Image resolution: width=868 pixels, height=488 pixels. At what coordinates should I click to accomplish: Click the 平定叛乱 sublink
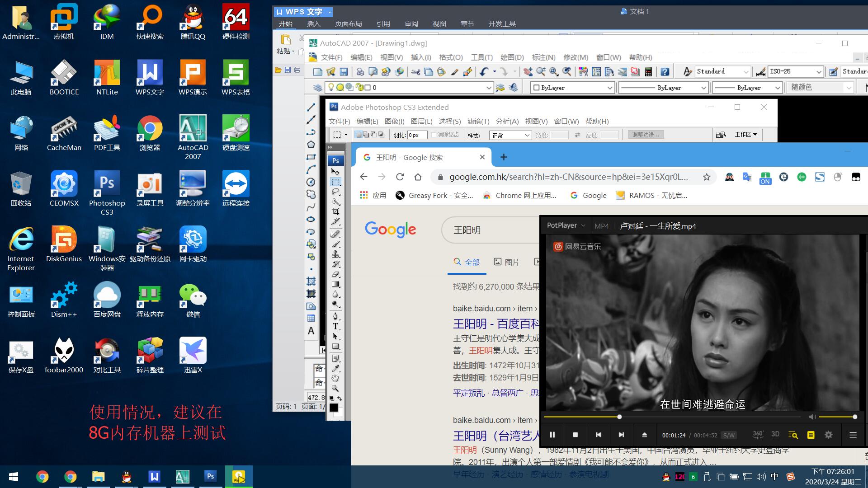468,393
